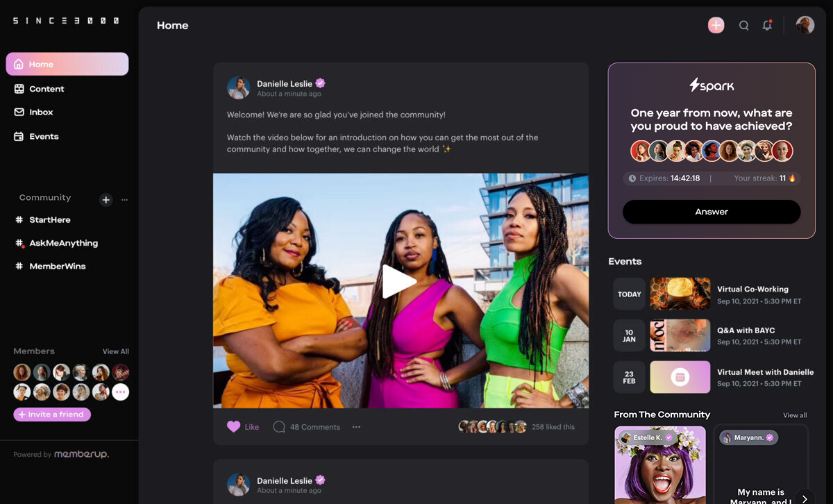This screenshot has width=833, height=504.
Task: Show more members via ellipsis circle
Action: click(x=121, y=392)
